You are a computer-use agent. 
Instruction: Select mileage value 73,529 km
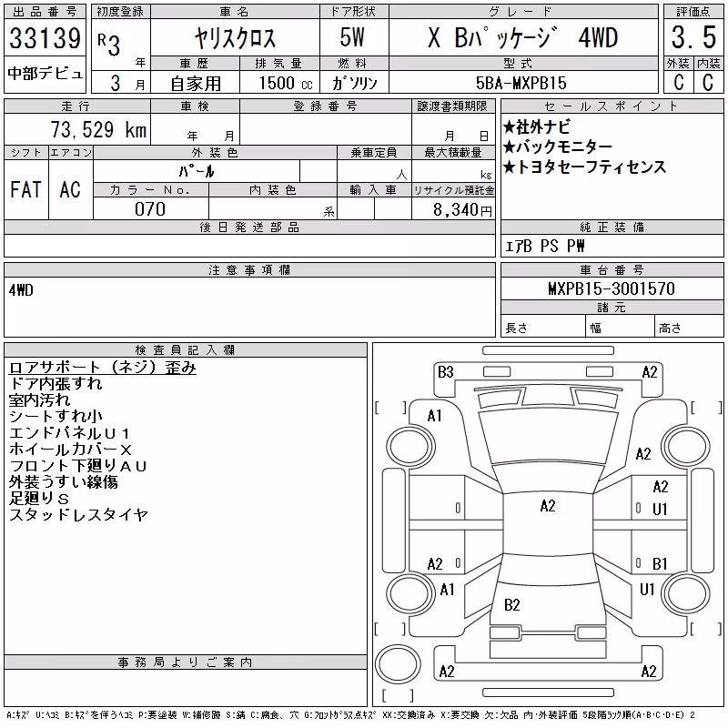98,129
